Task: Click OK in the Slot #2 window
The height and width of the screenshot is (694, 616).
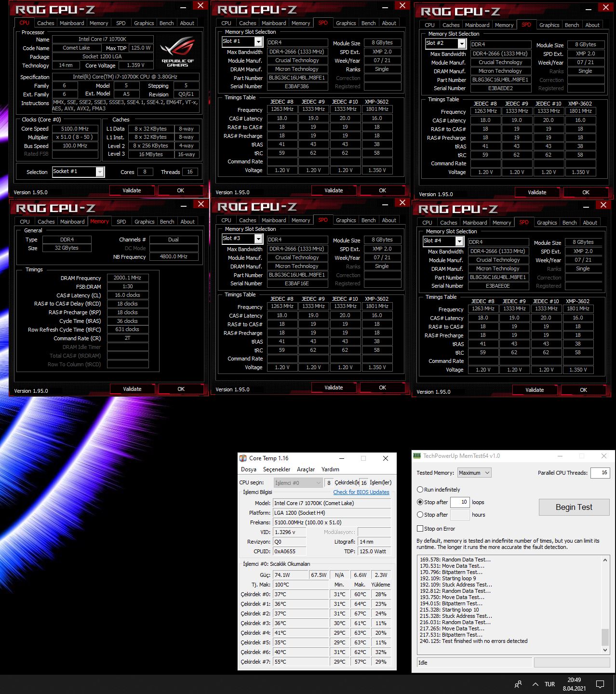Action: coord(586,192)
